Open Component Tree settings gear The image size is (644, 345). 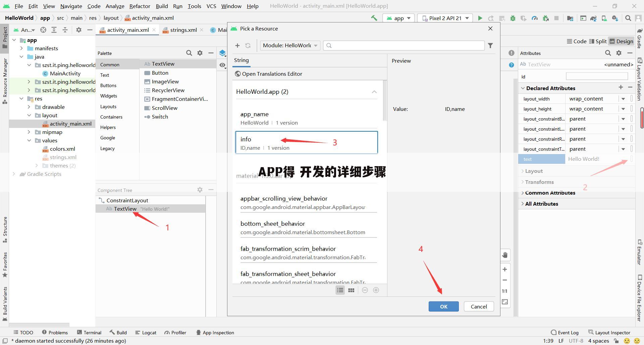coord(200,190)
